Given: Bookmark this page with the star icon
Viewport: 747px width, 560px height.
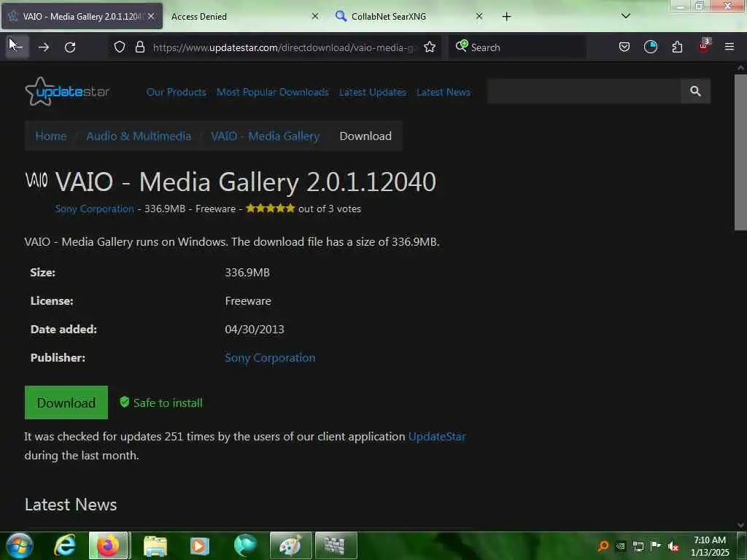Looking at the screenshot, I should (429, 47).
